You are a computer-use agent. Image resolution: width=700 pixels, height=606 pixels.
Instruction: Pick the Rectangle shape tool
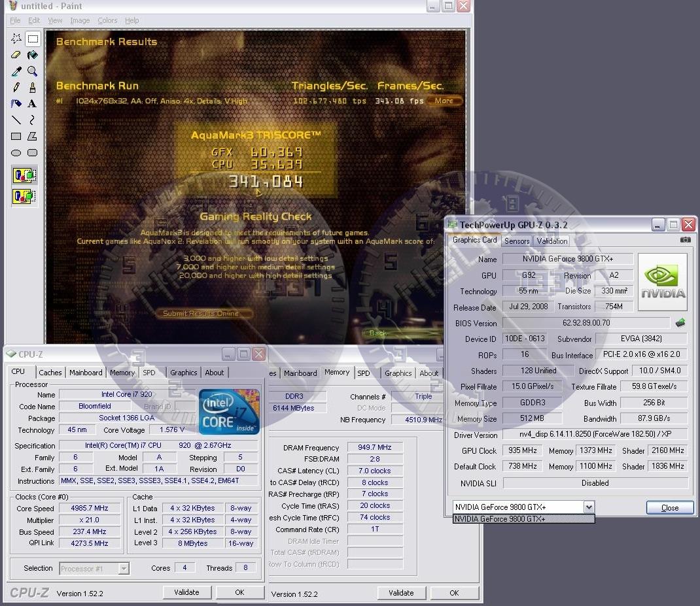coord(16,136)
